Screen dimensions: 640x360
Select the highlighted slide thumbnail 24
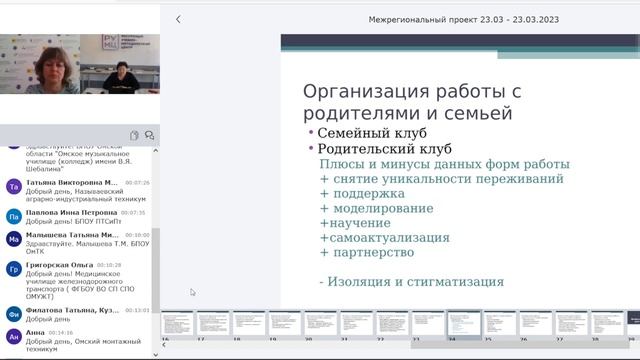[x=464, y=324]
